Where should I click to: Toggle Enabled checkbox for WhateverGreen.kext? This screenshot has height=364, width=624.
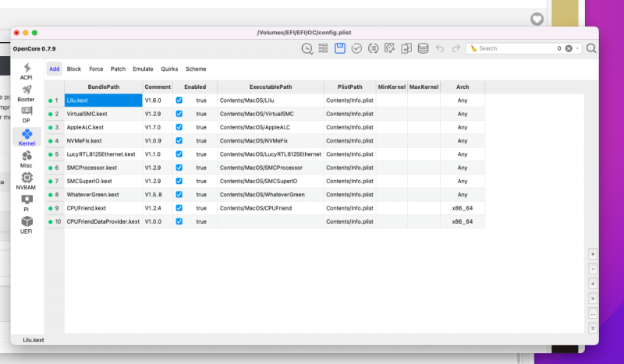click(179, 195)
